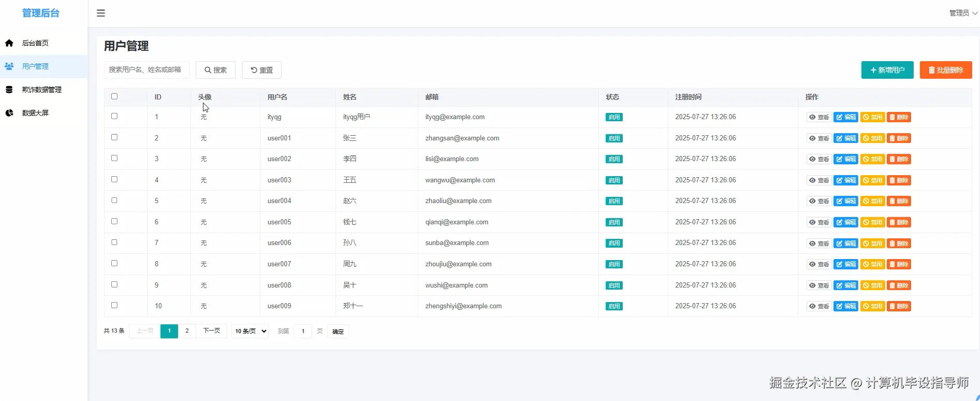Edit user ityqg with 编辑 button
980x401 pixels.
tap(846, 117)
